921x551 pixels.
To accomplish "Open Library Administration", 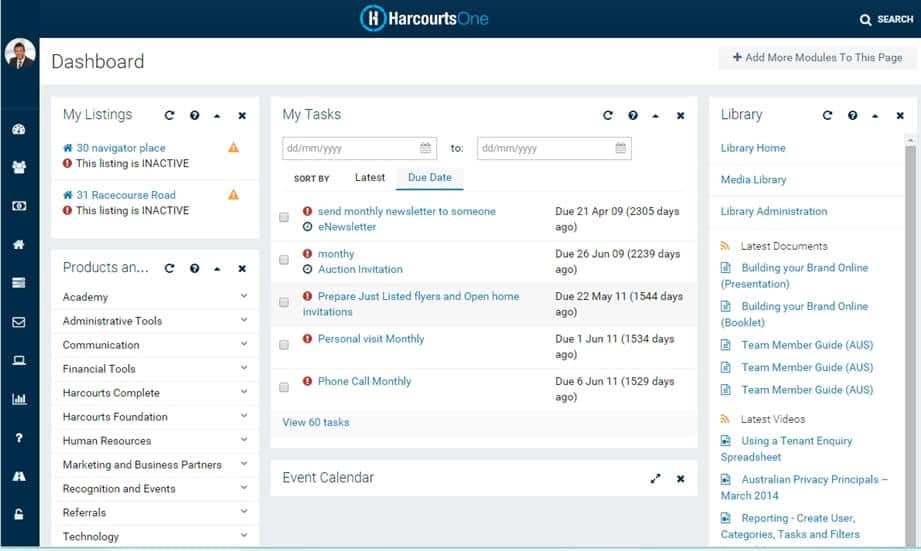I will click(x=774, y=211).
